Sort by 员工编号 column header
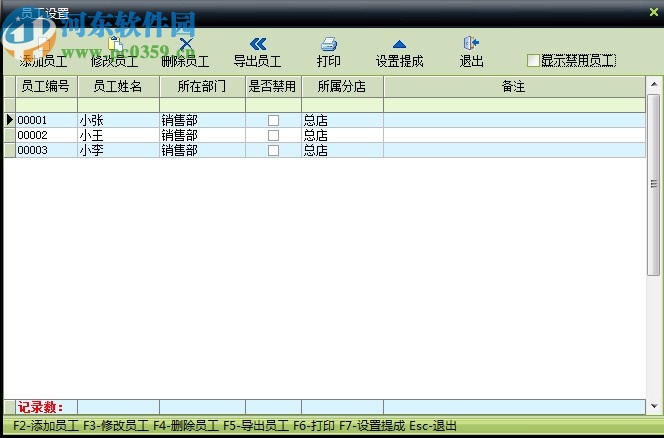 (46, 86)
